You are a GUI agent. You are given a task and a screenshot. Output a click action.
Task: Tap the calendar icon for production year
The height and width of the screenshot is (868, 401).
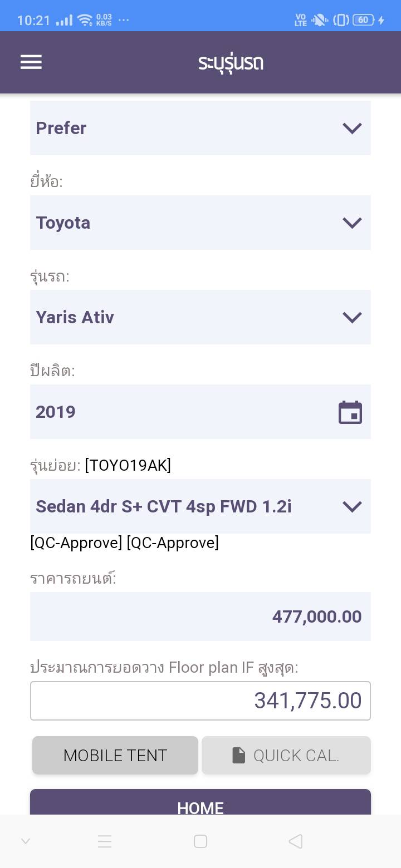coord(350,412)
